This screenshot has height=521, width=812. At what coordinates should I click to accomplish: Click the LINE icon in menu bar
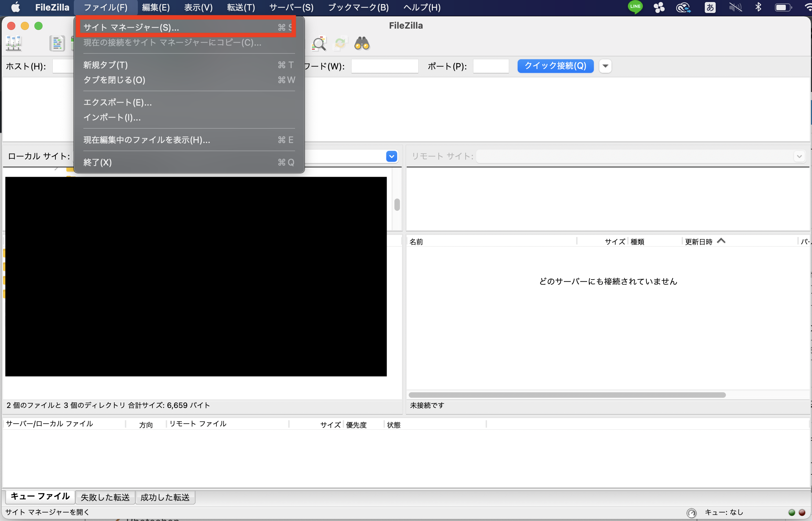[x=635, y=7]
